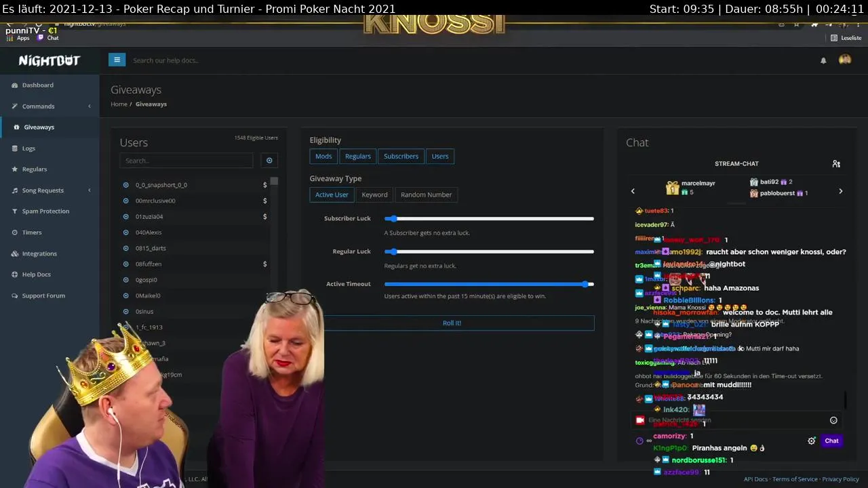Click the Roll it! button
This screenshot has height=488, width=868.
coord(452,323)
